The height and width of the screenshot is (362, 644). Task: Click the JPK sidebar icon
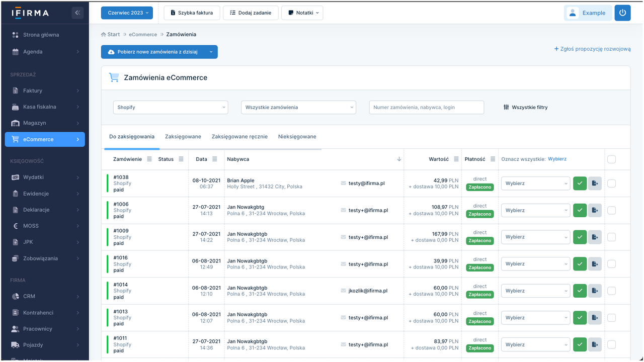pyautogui.click(x=15, y=242)
